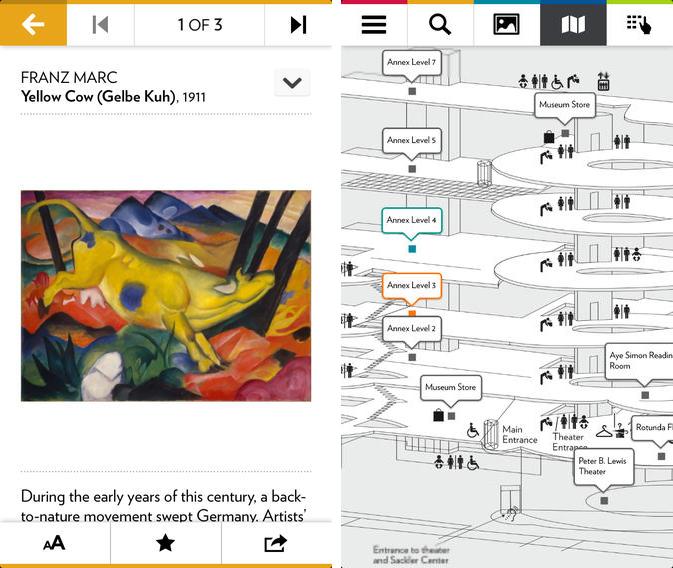Image resolution: width=673 pixels, height=568 pixels.
Task: Switch to the image gallery tab
Action: (506, 24)
